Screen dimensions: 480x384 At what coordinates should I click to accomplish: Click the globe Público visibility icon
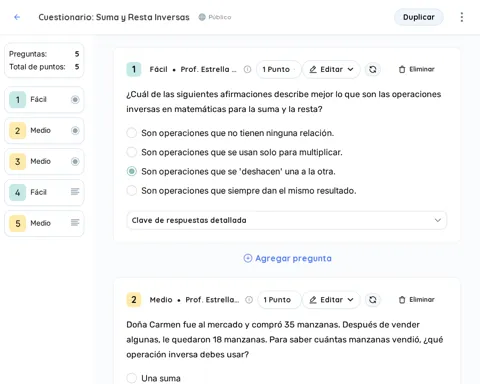pyautogui.click(x=202, y=17)
